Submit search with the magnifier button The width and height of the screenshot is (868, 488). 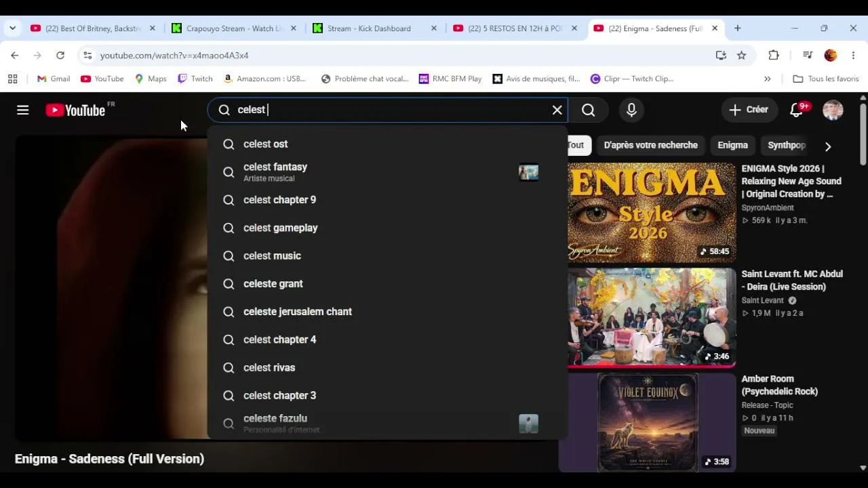coord(589,110)
